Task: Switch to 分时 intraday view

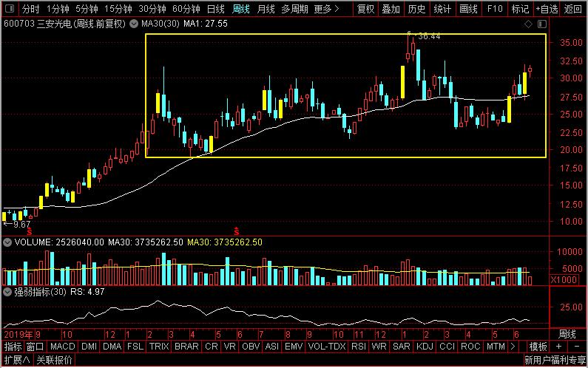Action: 30,9
